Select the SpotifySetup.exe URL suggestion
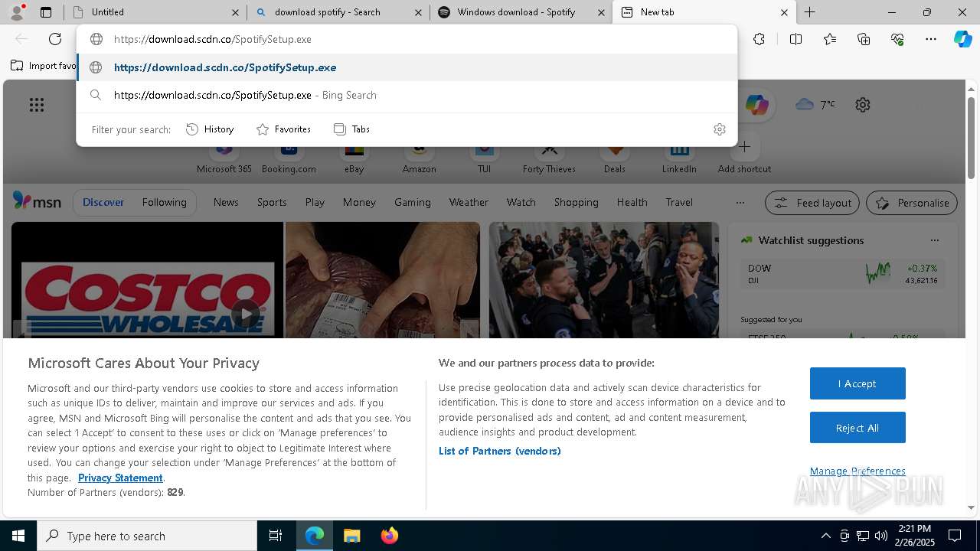980x551 pixels. [x=407, y=67]
